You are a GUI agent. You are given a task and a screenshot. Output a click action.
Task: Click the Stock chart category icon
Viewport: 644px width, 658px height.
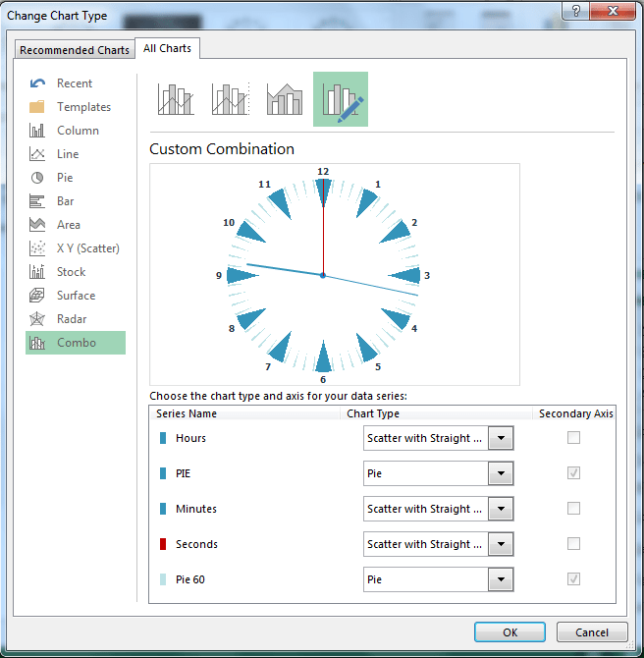[37, 271]
